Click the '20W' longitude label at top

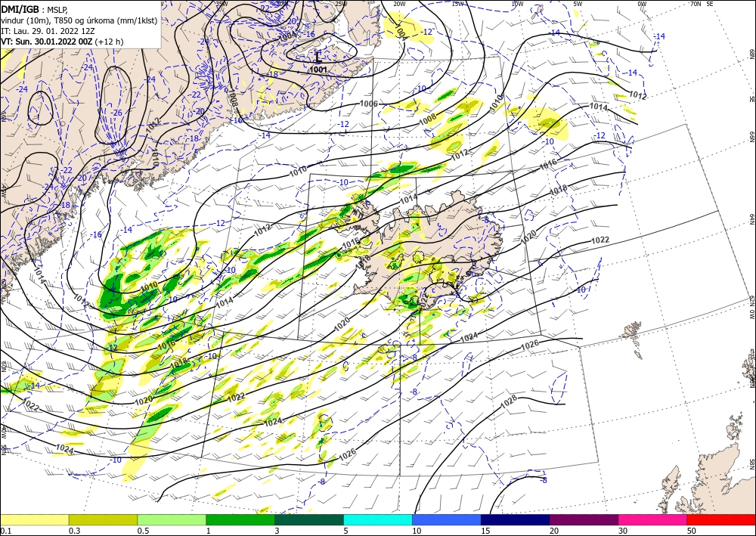click(398, 4)
